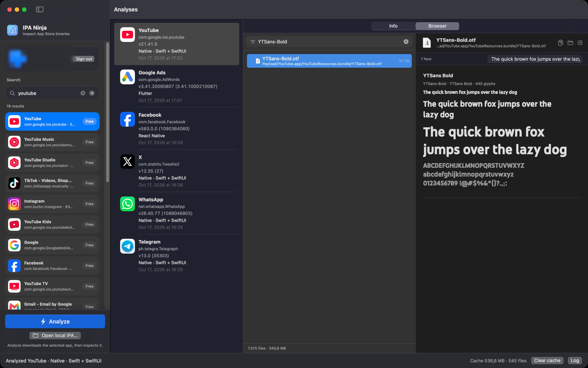588x368 pixels.
Task: Toggle the sidebar visibility icon
Action: tap(40, 9)
